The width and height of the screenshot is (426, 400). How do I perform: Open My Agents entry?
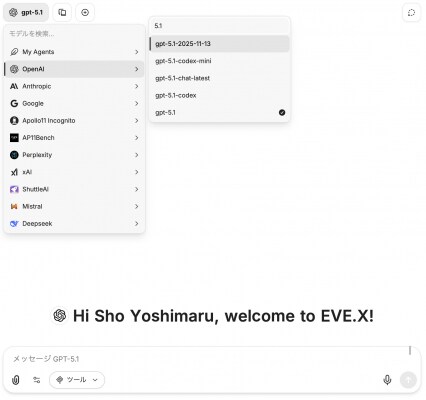[x=74, y=52]
